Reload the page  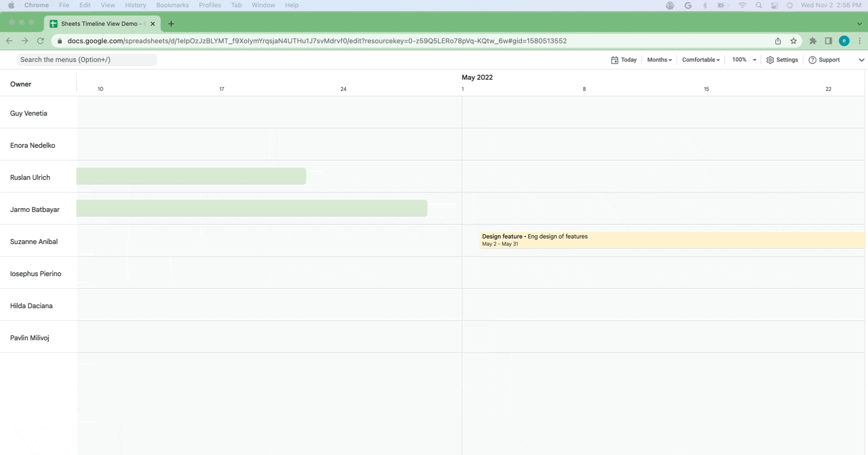pyautogui.click(x=41, y=41)
